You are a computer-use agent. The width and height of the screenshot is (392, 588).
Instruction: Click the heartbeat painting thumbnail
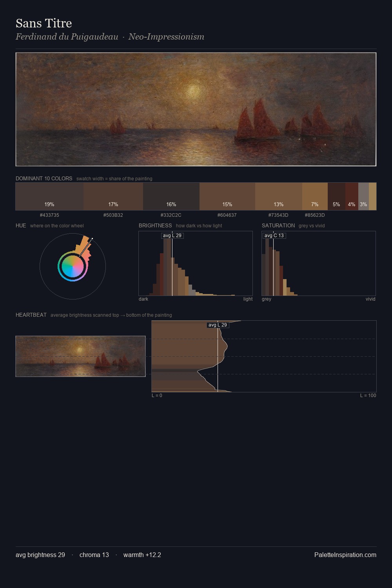coord(80,356)
